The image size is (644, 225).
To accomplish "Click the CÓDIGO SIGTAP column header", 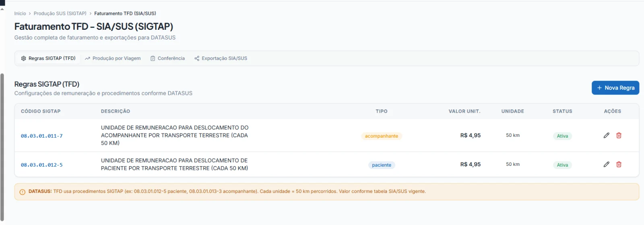I will coord(41,111).
